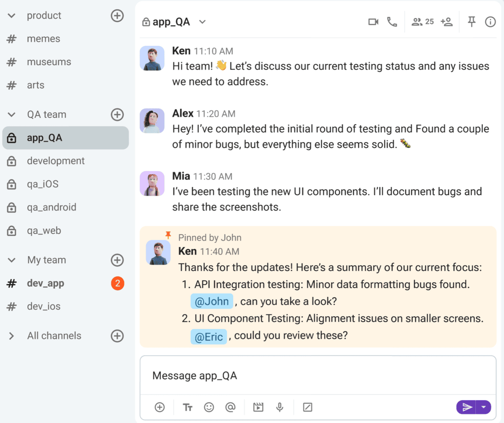Click the message input box for app_QA
This screenshot has height=423, width=504.
click(294, 375)
